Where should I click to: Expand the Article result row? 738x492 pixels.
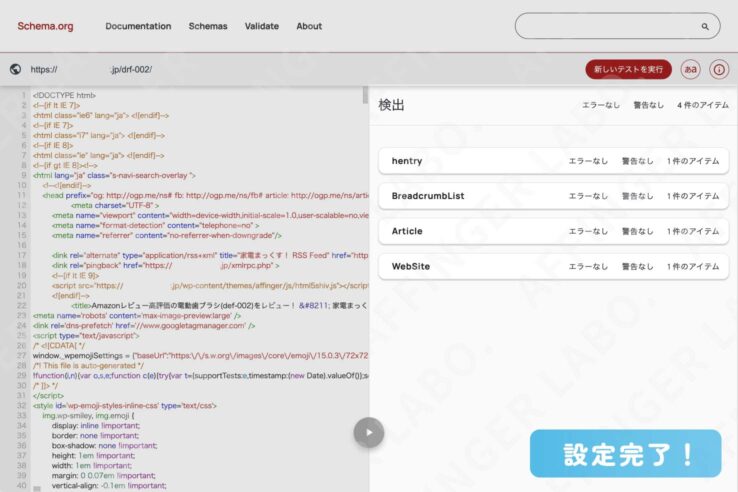(554, 231)
